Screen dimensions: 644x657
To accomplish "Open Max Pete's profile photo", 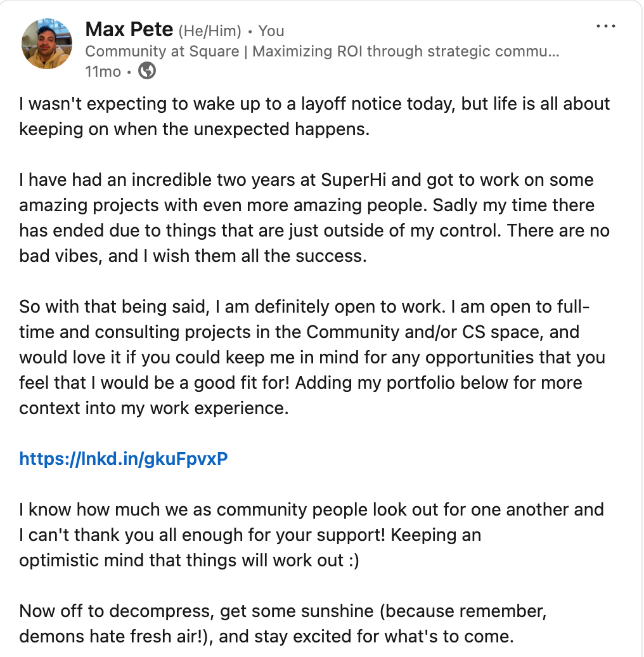I will [x=47, y=44].
